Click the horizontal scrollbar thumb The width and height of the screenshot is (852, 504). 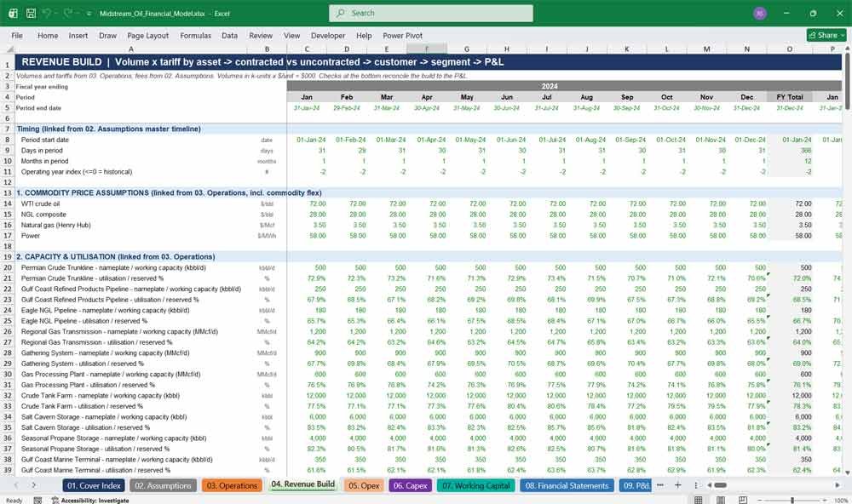[x=721, y=485]
